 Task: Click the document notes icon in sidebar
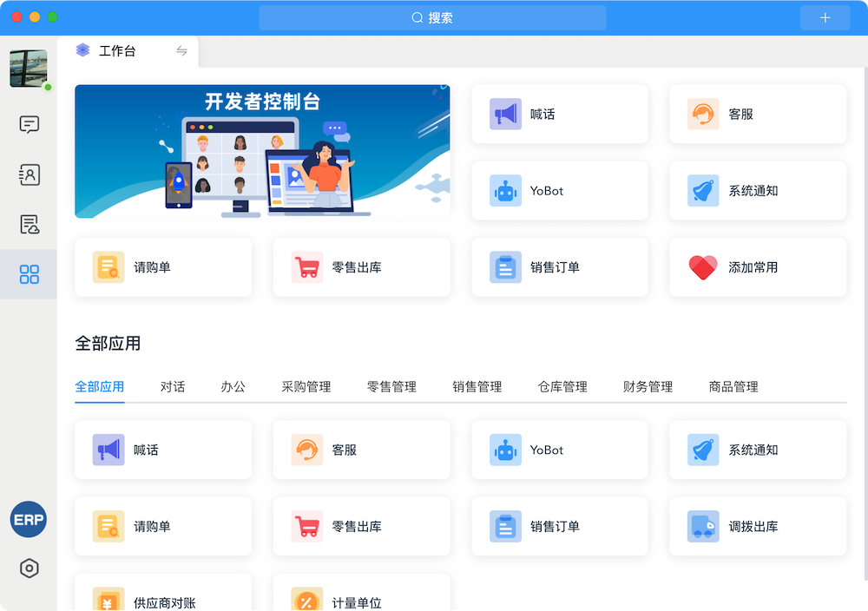(29, 225)
